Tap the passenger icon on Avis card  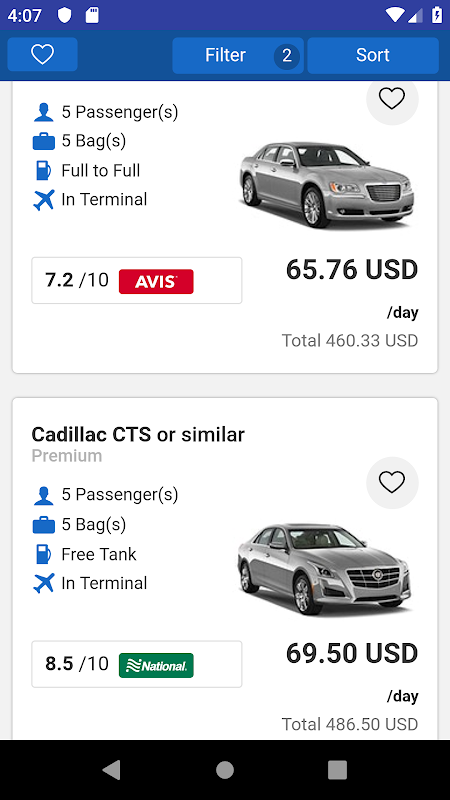(x=43, y=112)
